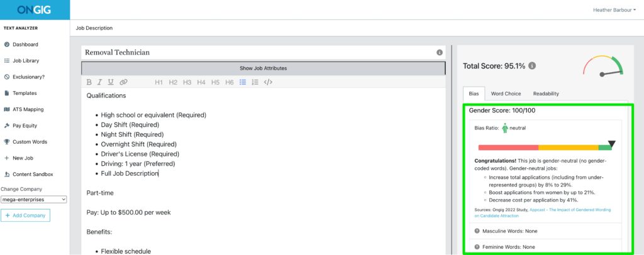The image size is (644, 255).
Task: Insert a hyperlink using the link icon
Action: tap(123, 82)
